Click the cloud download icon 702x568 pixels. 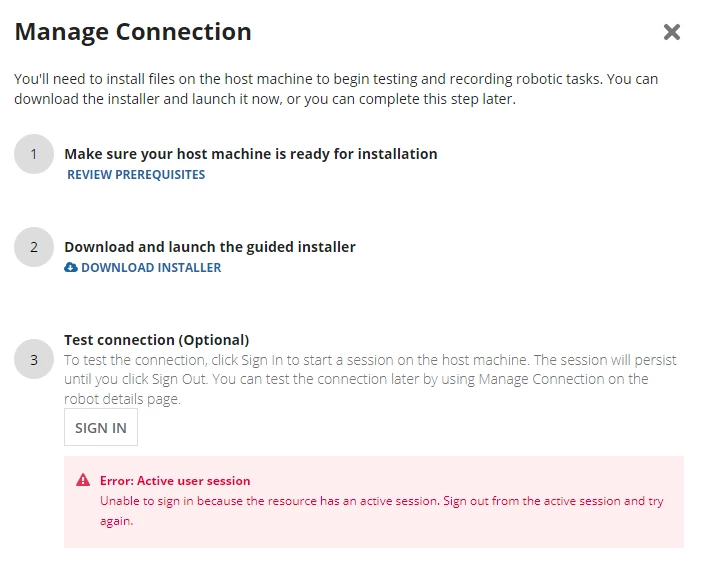coord(71,267)
